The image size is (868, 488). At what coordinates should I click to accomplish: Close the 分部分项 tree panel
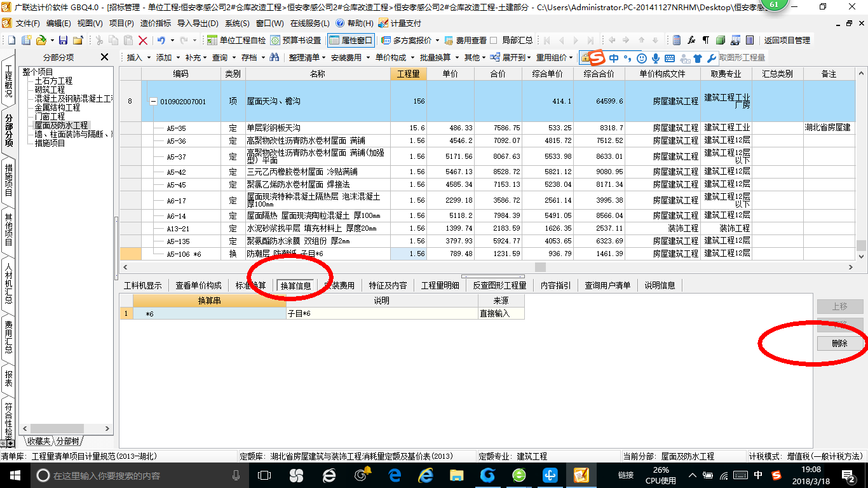(105, 57)
